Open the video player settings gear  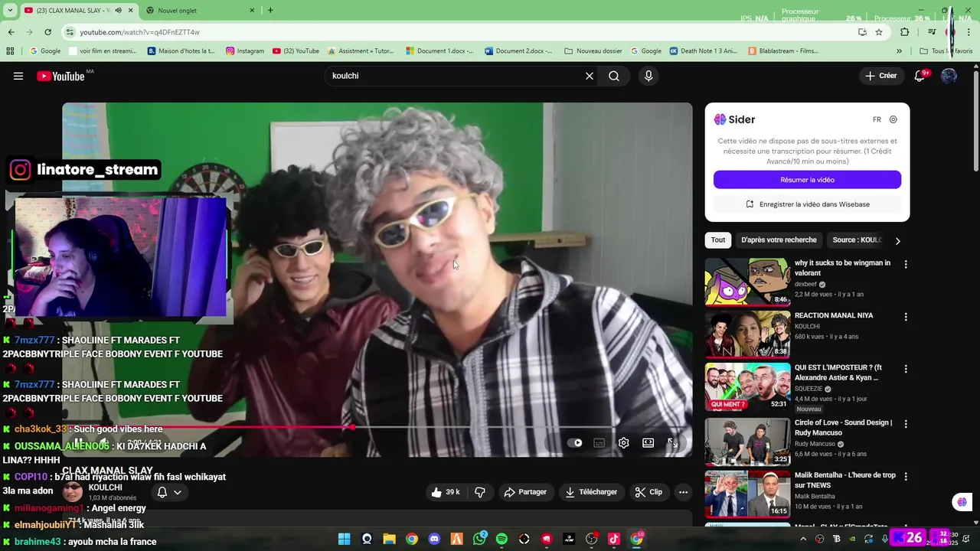(x=624, y=442)
